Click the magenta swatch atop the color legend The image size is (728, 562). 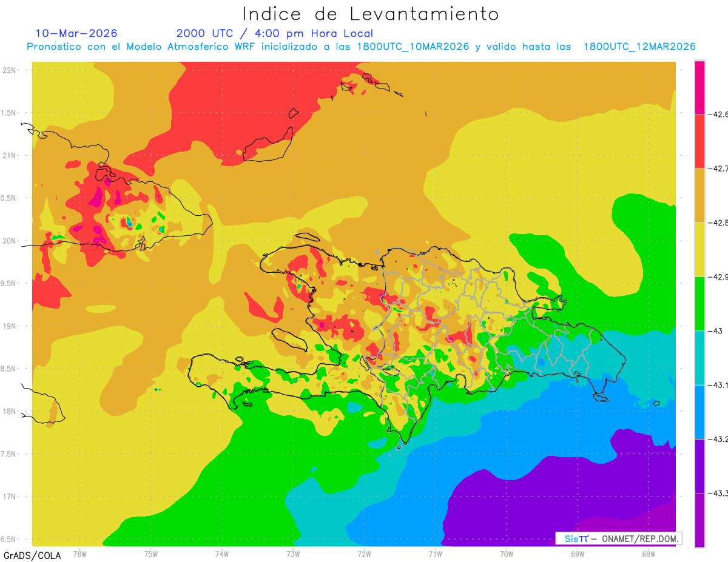tap(699, 87)
